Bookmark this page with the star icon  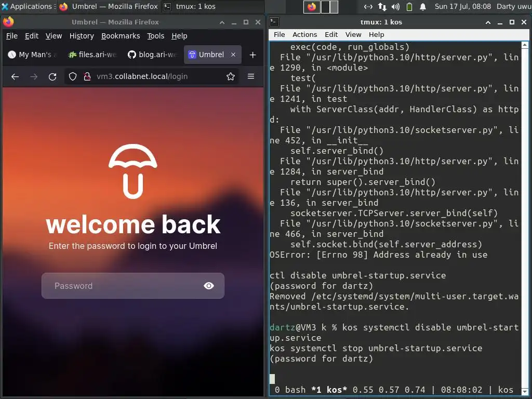tap(231, 76)
